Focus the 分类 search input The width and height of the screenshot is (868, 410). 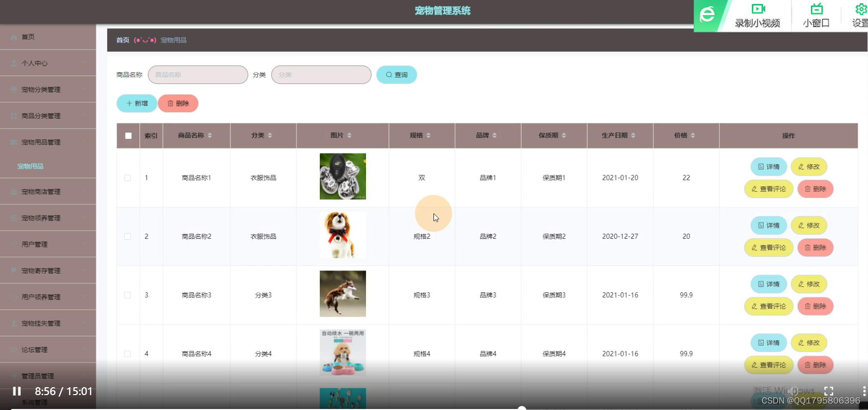(321, 75)
